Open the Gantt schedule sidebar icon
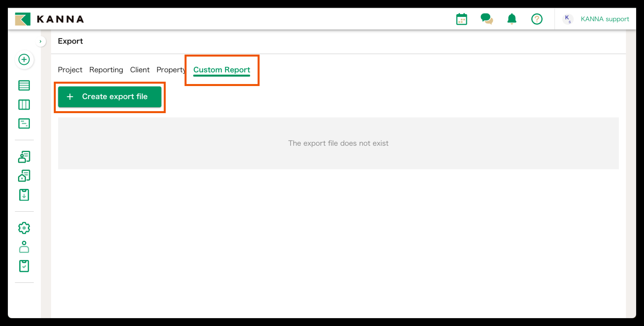The image size is (644, 326). (24, 124)
